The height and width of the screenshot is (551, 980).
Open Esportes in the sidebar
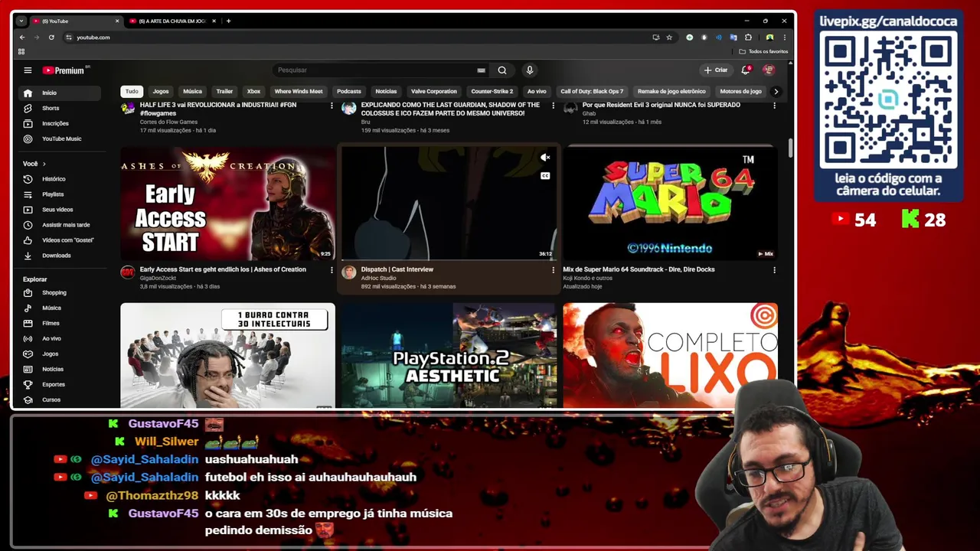point(61,384)
